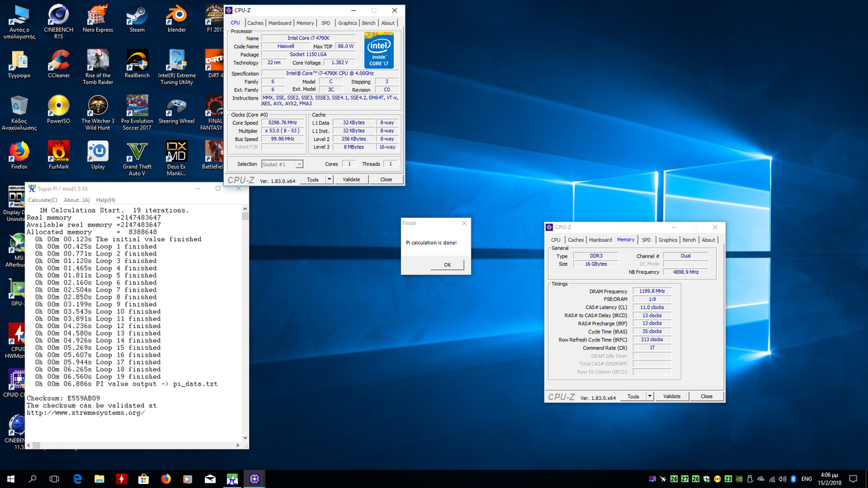Click OK in the Finish dialog
Screen dimensions: 868x488
(x=447, y=265)
